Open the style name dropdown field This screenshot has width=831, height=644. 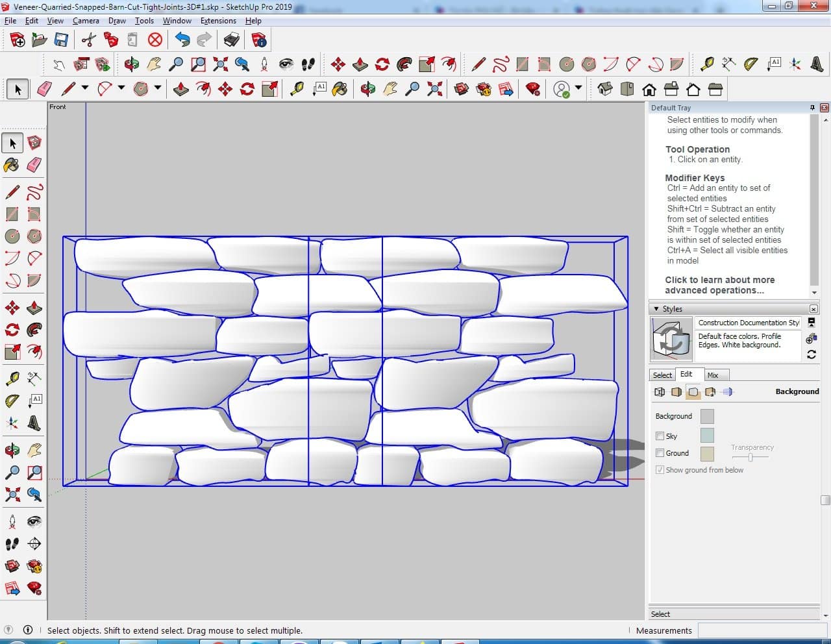(748, 323)
